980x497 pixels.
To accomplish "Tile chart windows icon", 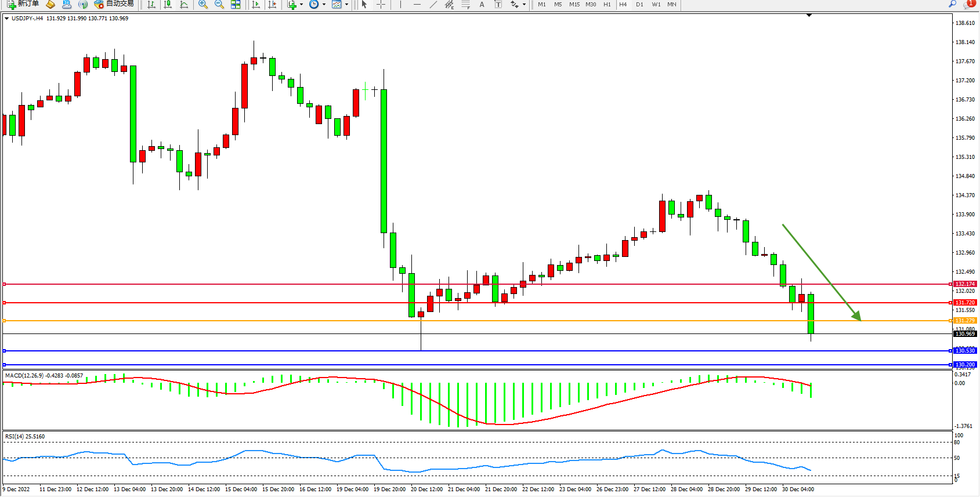I will 236,5.
